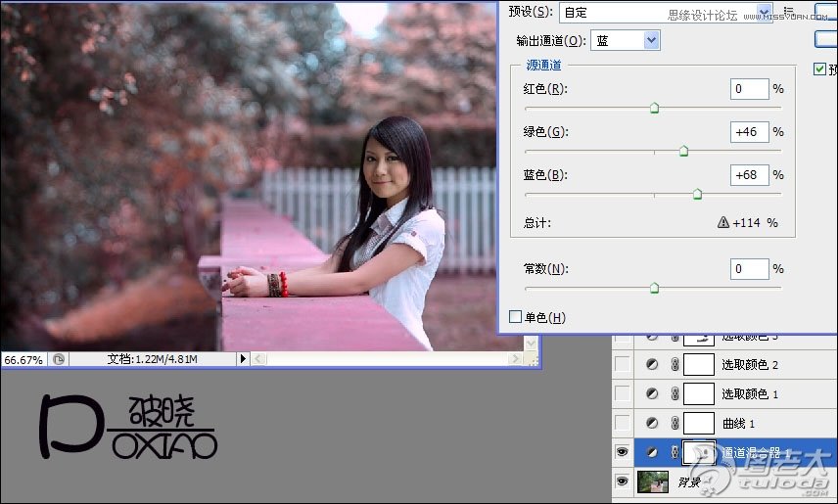Select the 曲线 1 layer name
This screenshot has height=504, width=838.
[738, 424]
